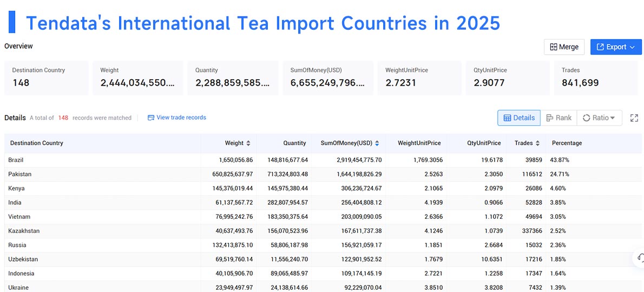Image resolution: width=644 pixels, height=292 pixels.
Task: Open the Export dropdown button
Action: (616, 47)
